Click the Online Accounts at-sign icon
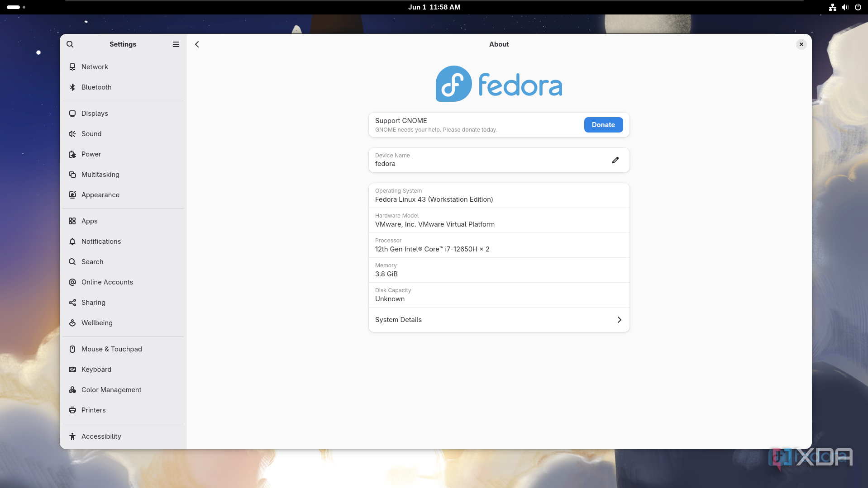Screen dimensions: 868x488 (72, 282)
